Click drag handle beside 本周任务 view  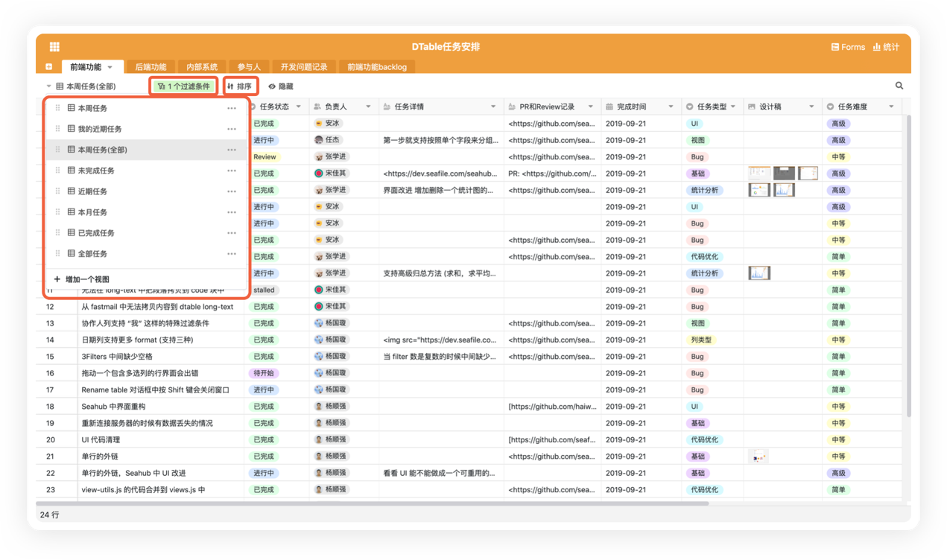click(57, 108)
